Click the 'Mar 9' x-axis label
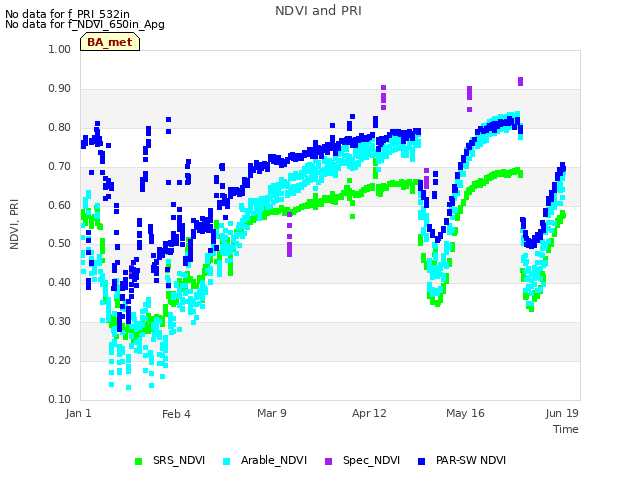The image size is (640, 480). coord(272,413)
